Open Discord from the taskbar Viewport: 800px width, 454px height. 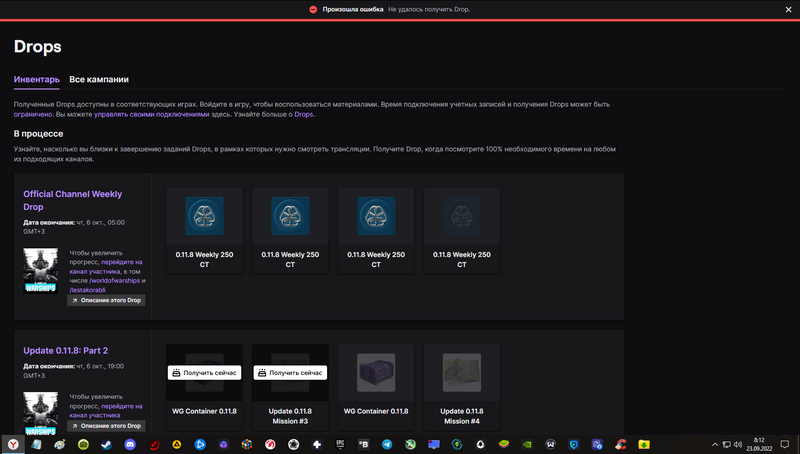coord(130,444)
